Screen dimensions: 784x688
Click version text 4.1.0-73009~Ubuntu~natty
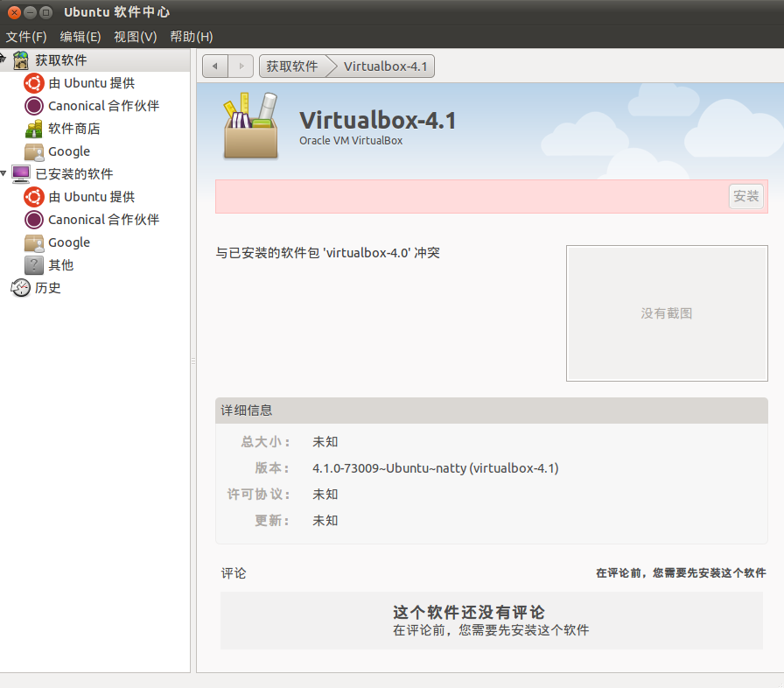(x=436, y=468)
